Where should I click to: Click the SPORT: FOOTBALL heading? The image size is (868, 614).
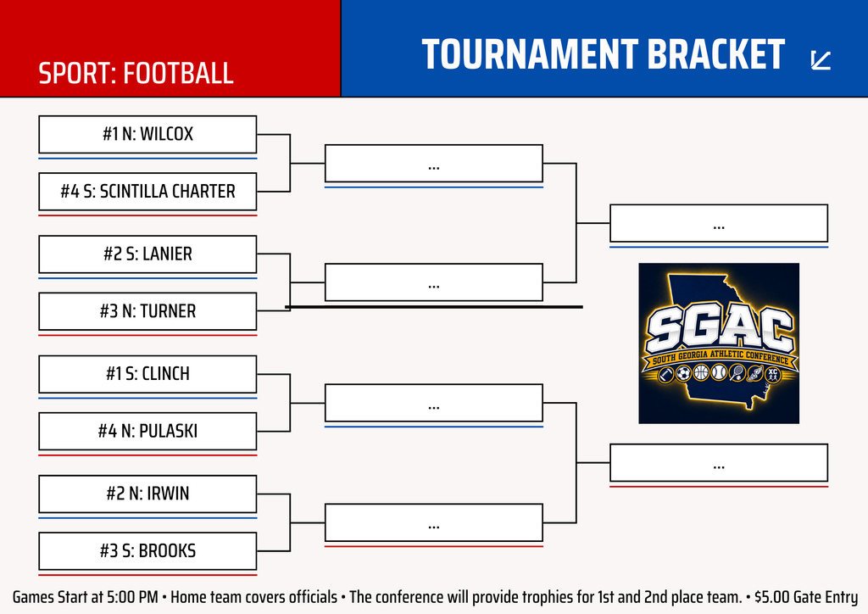[x=136, y=73]
